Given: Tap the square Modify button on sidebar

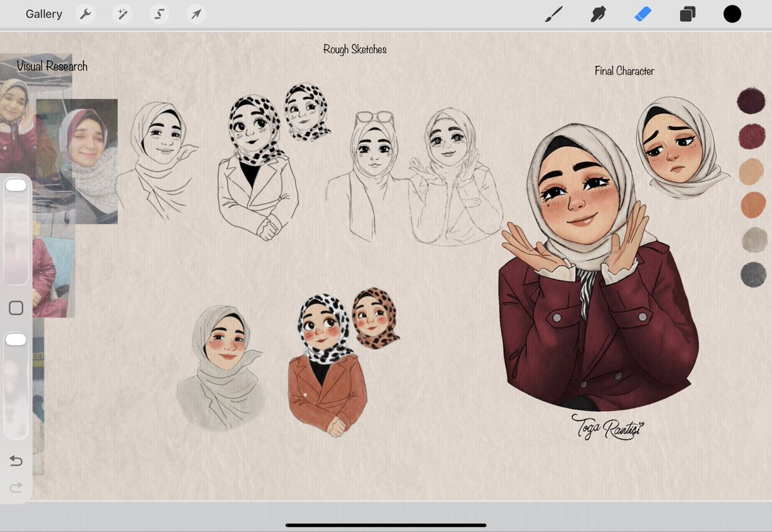Looking at the screenshot, I should [x=16, y=308].
